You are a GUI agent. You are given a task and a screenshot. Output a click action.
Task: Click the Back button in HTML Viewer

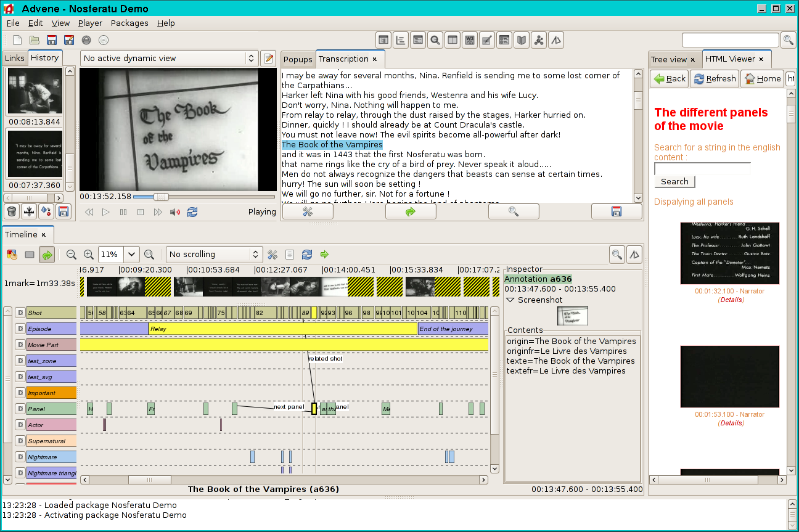670,79
